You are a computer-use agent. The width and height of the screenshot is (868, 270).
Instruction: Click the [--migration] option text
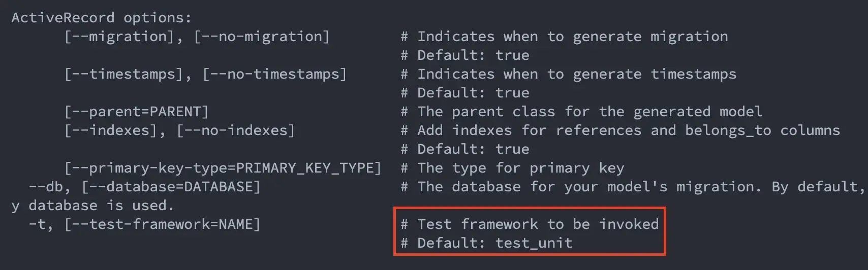[x=119, y=37]
